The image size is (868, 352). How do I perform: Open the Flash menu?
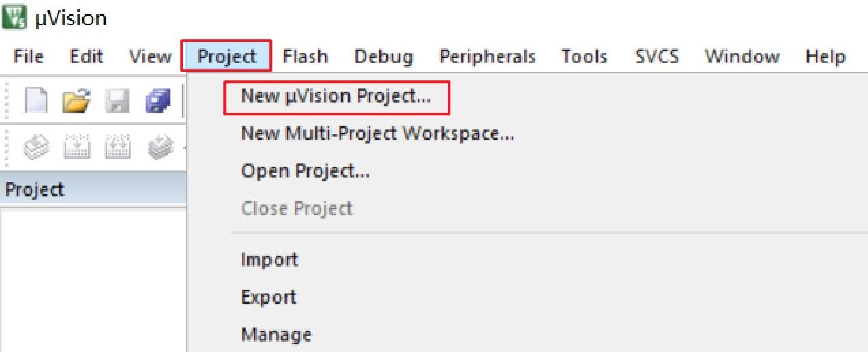(x=305, y=57)
